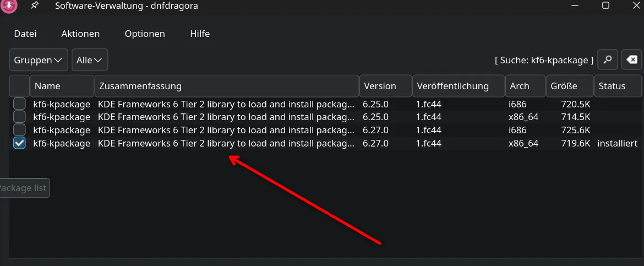The image size is (644, 266).
Task: Uncheck the installed kf6-kpackage 6.27.0 x86_64 package
Action: click(19, 143)
